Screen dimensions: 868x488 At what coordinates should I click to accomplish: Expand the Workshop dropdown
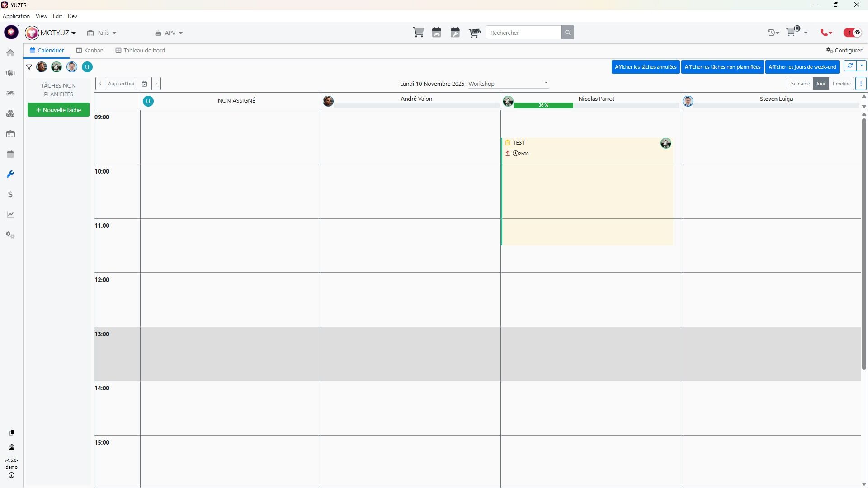point(508,84)
